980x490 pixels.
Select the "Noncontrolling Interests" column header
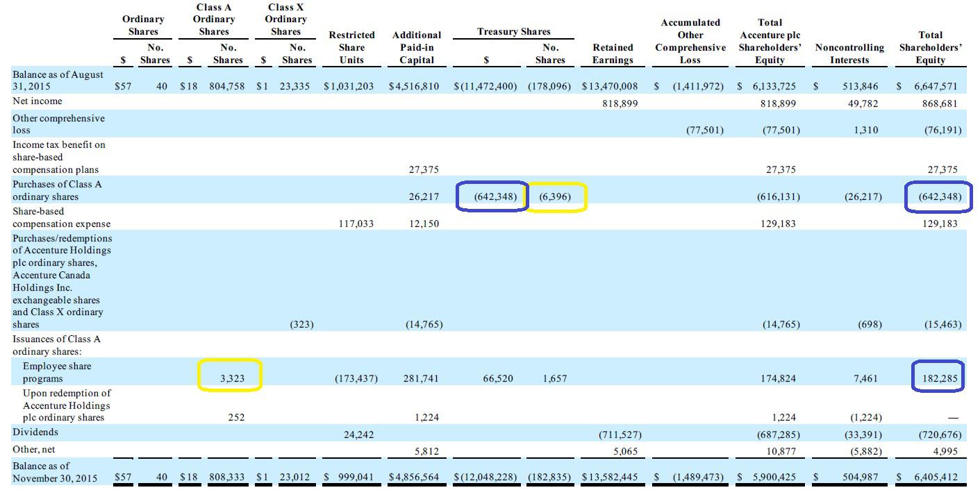[849, 53]
